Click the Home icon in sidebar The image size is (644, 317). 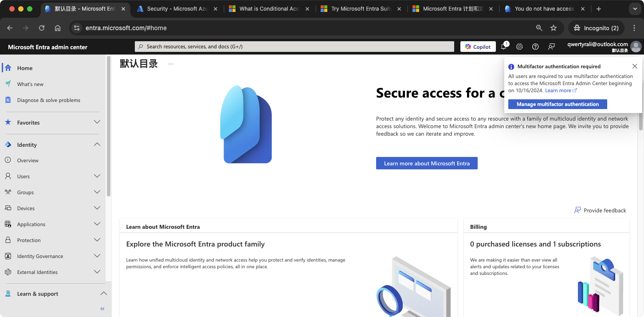point(8,68)
